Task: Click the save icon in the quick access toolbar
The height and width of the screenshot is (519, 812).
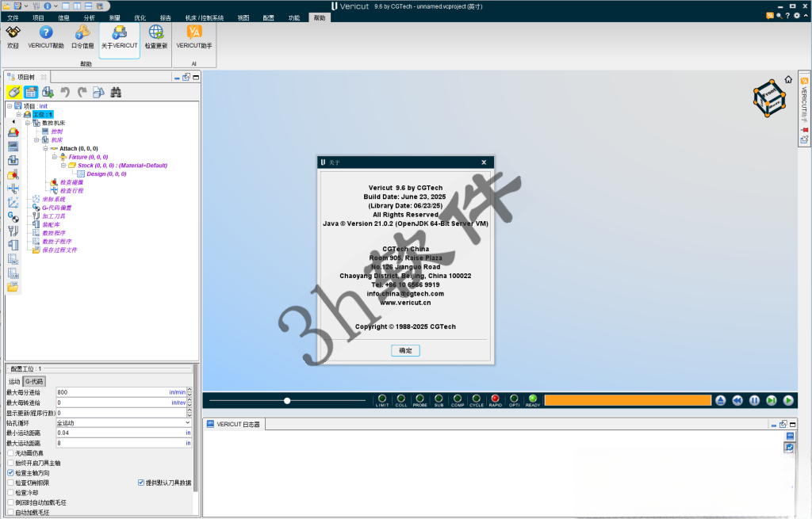Action: click(x=17, y=6)
